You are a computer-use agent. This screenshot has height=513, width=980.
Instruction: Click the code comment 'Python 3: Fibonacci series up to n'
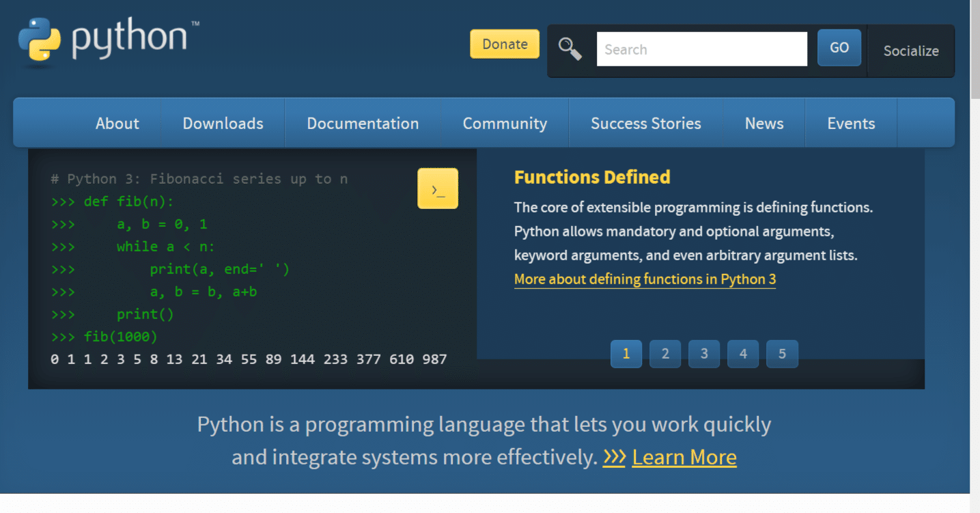(199, 179)
